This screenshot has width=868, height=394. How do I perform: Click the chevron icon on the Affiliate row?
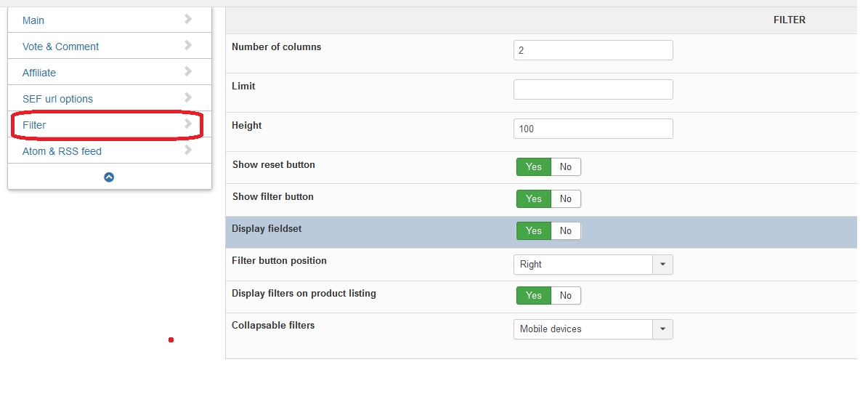click(188, 71)
